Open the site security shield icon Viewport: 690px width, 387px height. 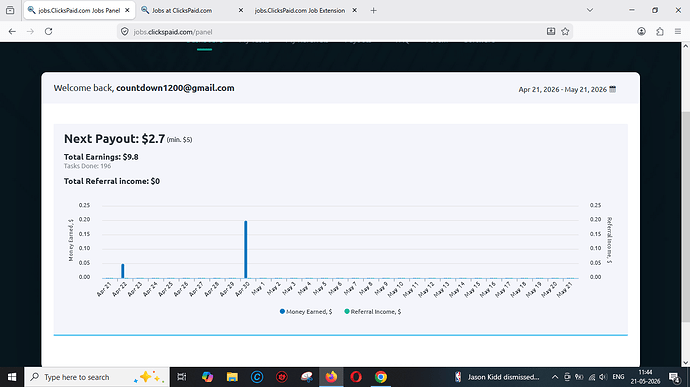(125, 32)
